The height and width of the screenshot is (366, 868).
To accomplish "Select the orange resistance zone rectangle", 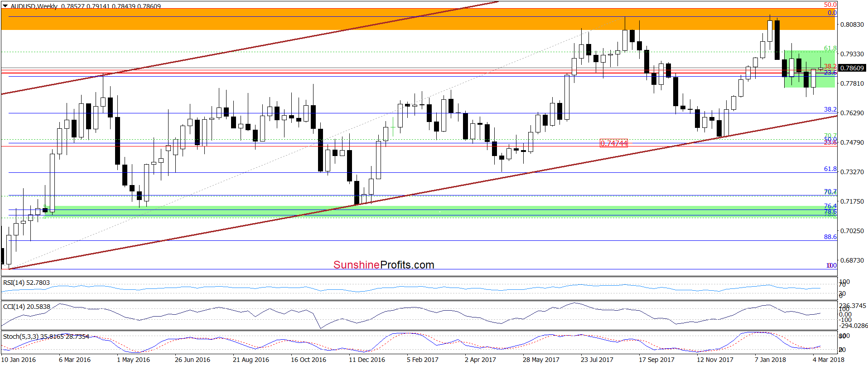I will coord(418,20).
